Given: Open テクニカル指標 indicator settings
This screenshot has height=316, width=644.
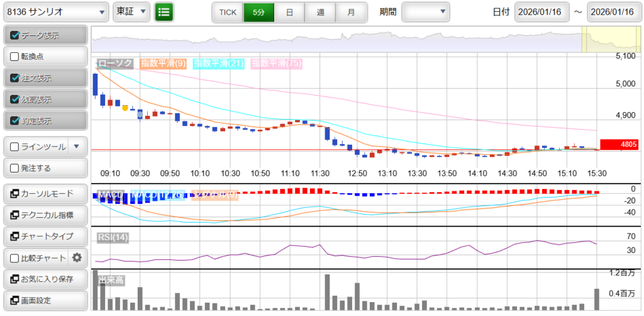Looking at the screenshot, I should point(44,215).
